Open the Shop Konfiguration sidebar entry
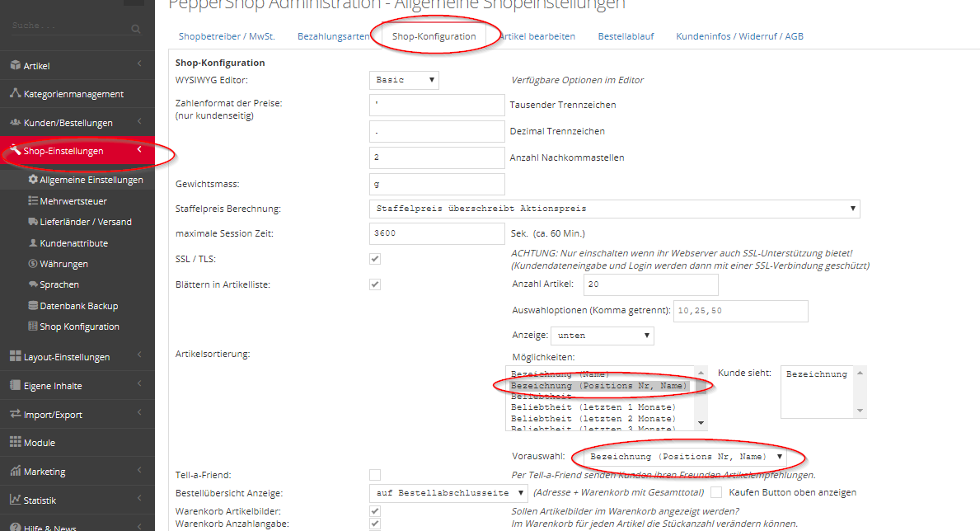The width and height of the screenshot is (980, 531). click(77, 326)
